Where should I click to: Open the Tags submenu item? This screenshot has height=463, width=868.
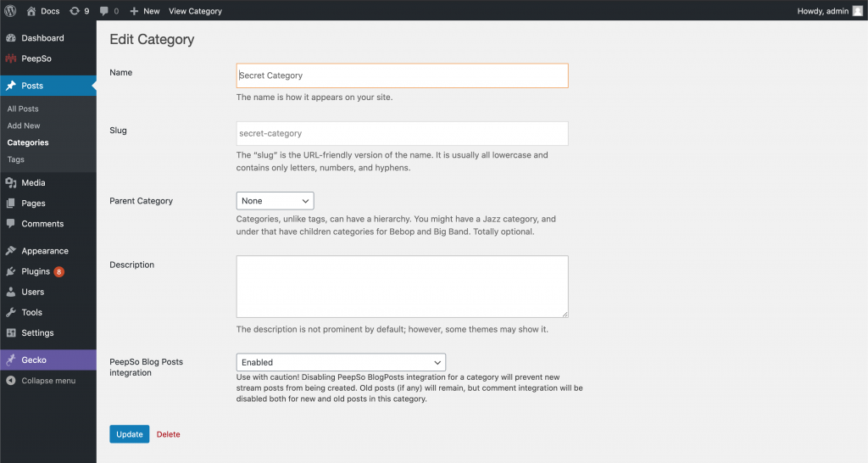[x=15, y=159]
